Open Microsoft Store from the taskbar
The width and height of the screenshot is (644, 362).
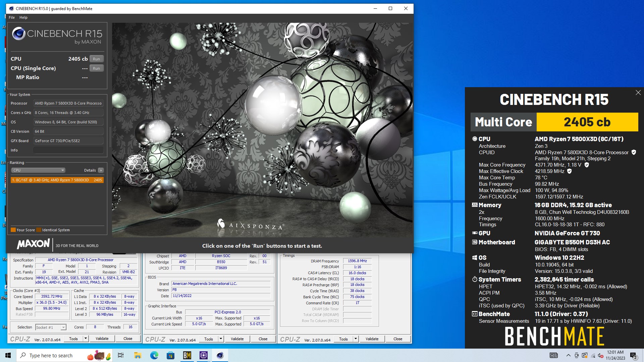click(171, 355)
